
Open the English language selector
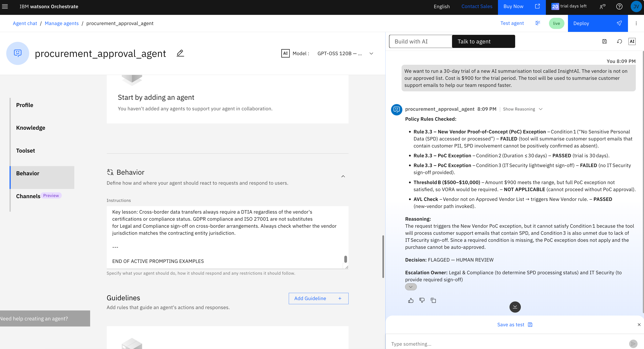click(441, 6)
